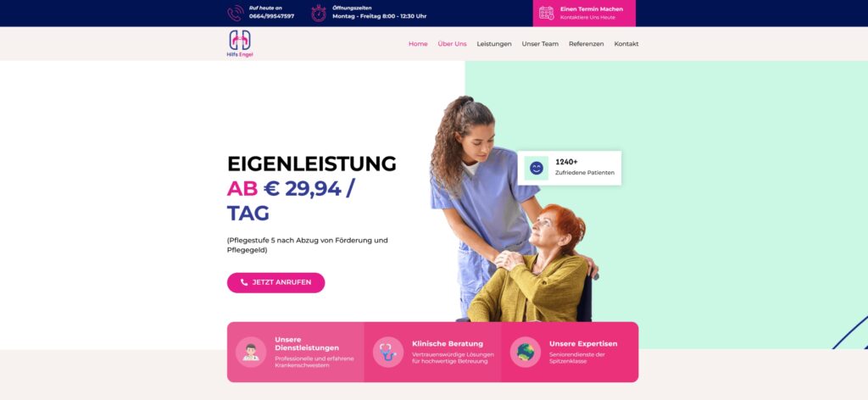The width and height of the screenshot is (868, 400).
Task: Click the Einen Termin Machen button
Action: point(584,14)
